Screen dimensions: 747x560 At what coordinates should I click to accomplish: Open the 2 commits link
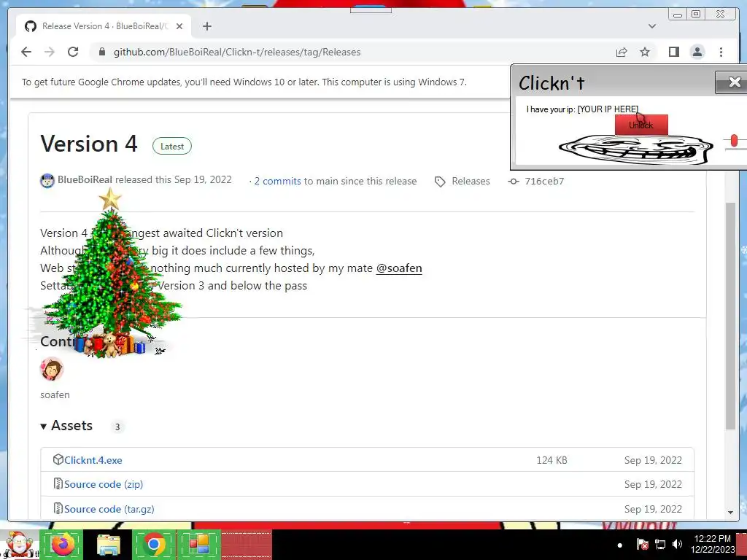coord(277,181)
